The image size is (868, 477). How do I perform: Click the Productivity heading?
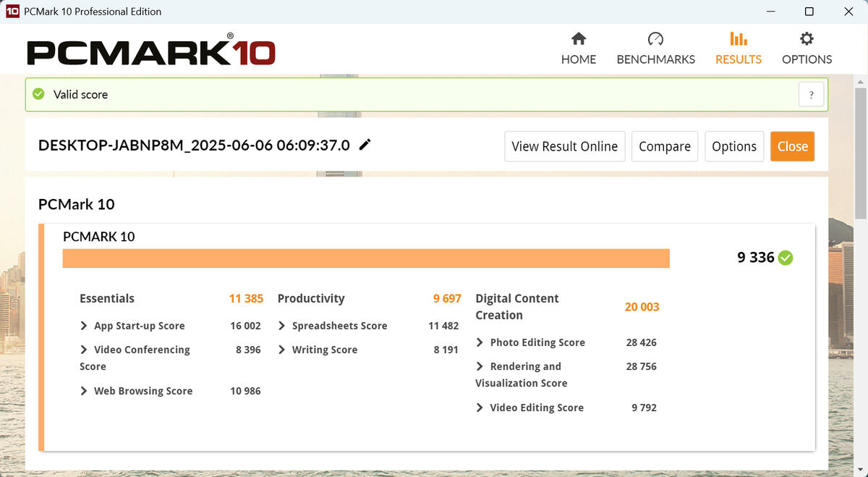click(311, 298)
